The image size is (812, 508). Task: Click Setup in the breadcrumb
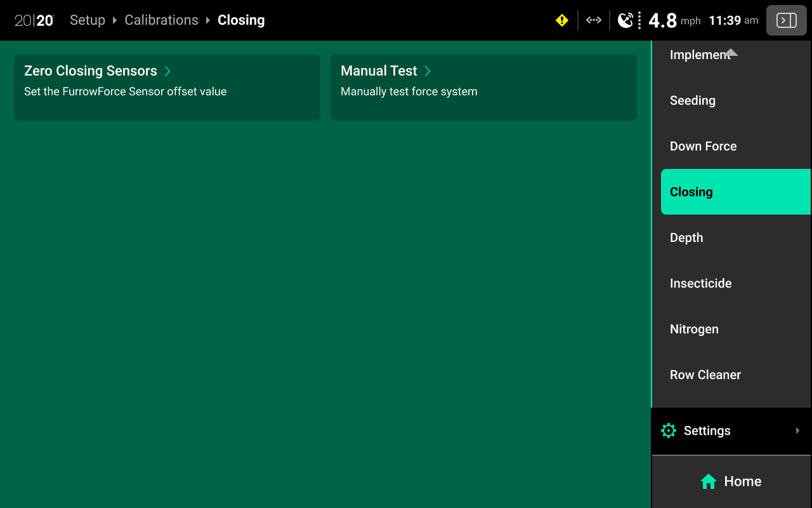tap(88, 20)
